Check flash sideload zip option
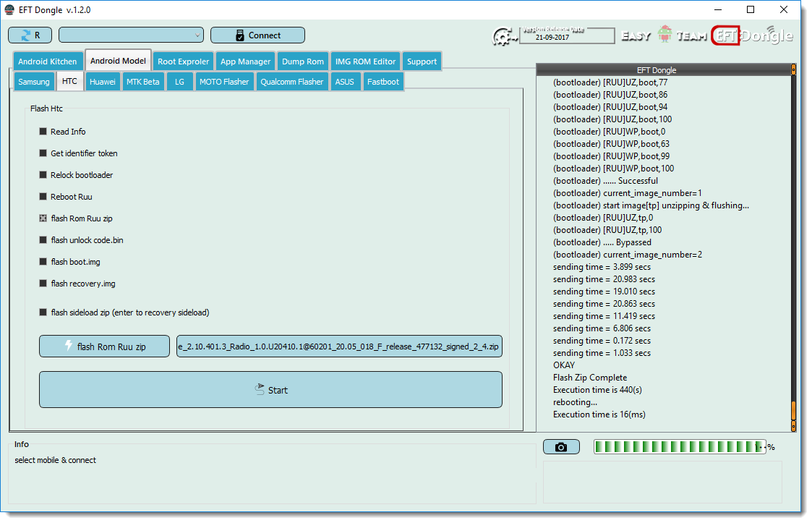The width and height of the screenshot is (812, 523). 43,312
